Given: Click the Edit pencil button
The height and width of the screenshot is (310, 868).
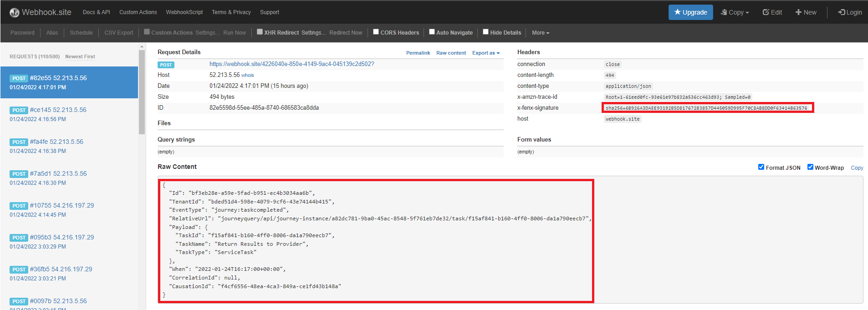Looking at the screenshot, I should tap(772, 12).
